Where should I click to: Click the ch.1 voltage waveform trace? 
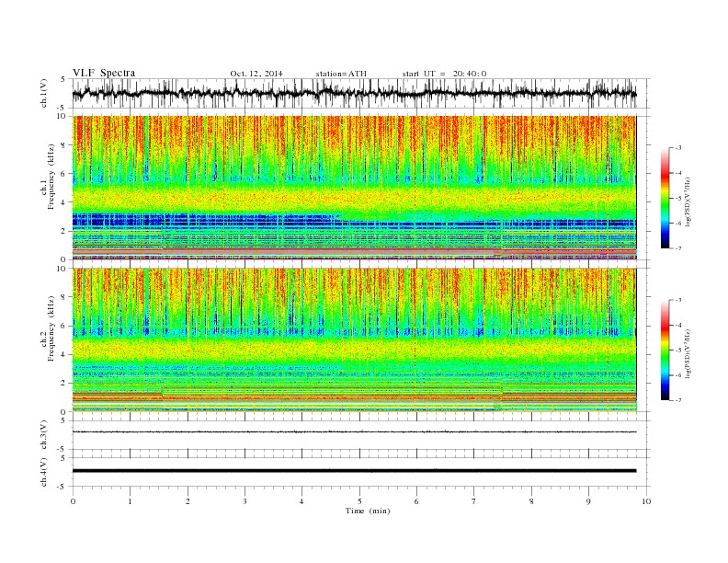[354, 93]
